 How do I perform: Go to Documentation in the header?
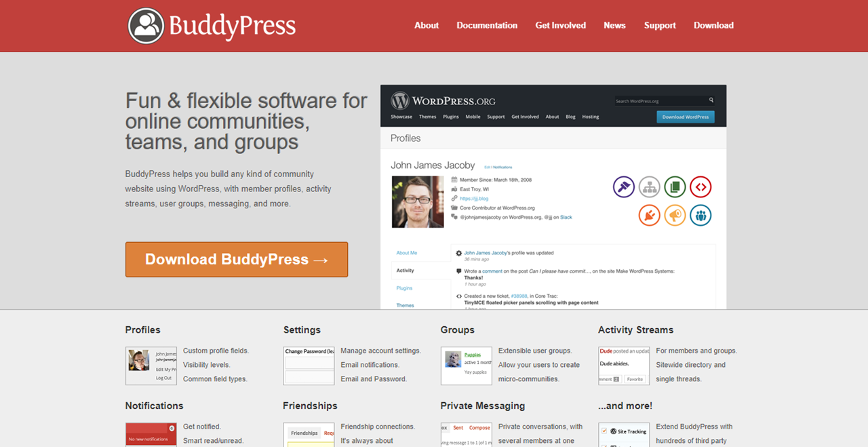[x=487, y=25]
